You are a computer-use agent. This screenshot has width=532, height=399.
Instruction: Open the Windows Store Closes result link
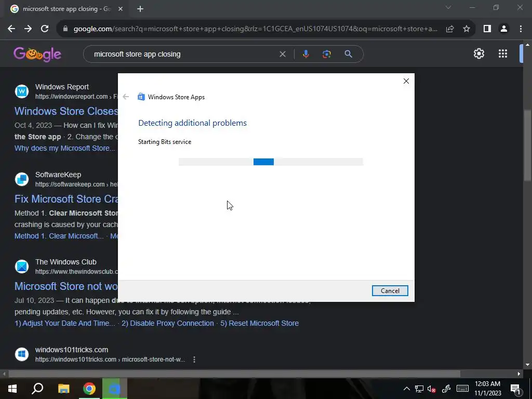(x=66, y=111)
